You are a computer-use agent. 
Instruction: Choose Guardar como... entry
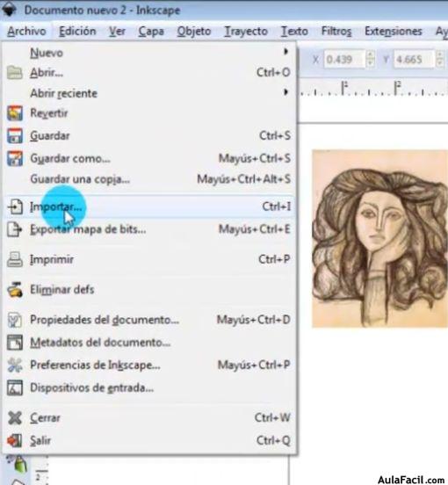tap(149, 158)
